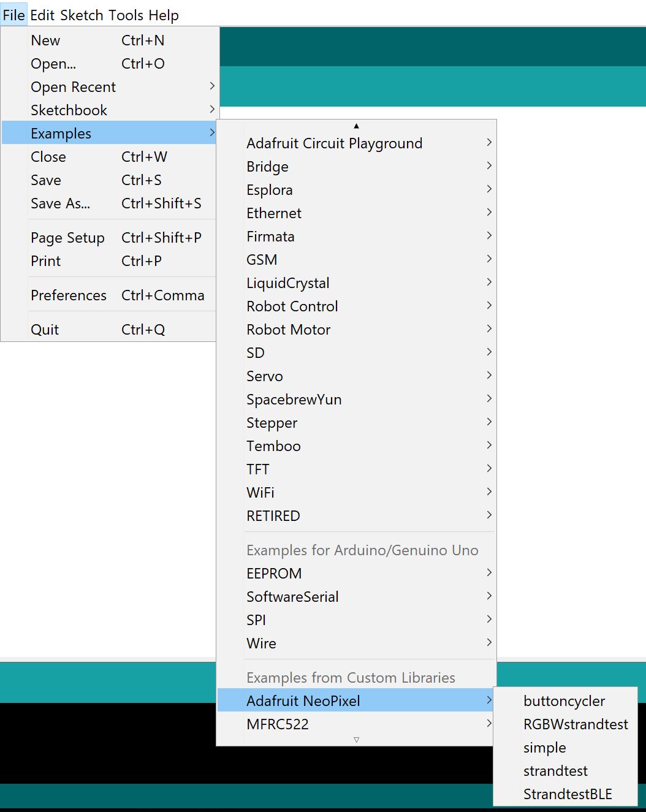
Task: Choose the simple NeoPixel example
Action: [544, 748]
